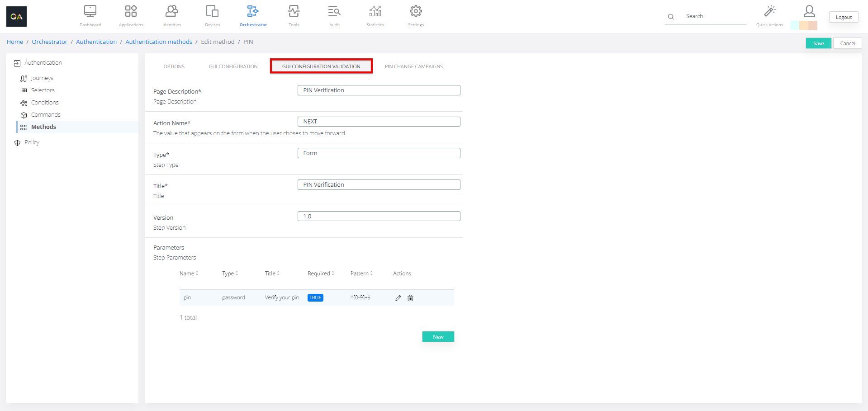The width and height of the screenshot is (868, 411).
Task: Open the GUI CONFIGURATION tab
Action: (233, 66)
